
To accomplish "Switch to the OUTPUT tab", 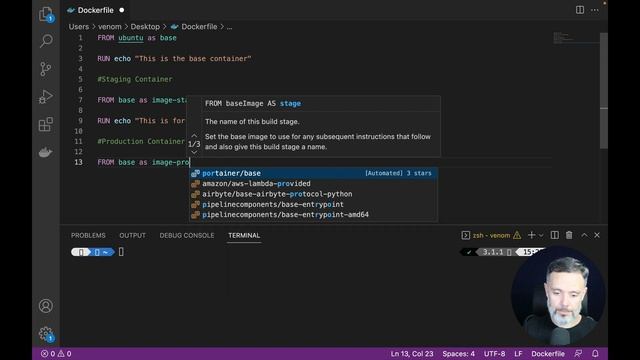I will [x=132, y=236].
